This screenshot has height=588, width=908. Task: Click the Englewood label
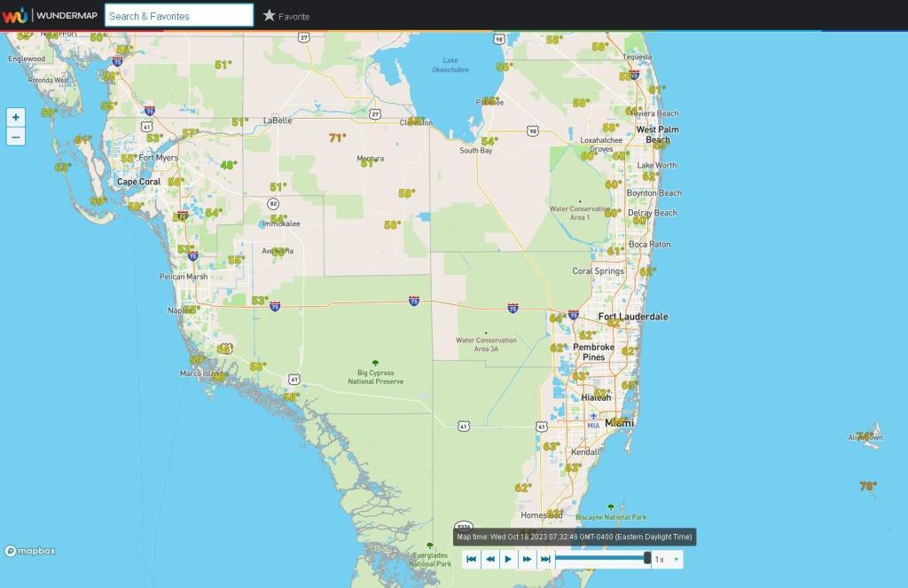click(x=27, y=59)
